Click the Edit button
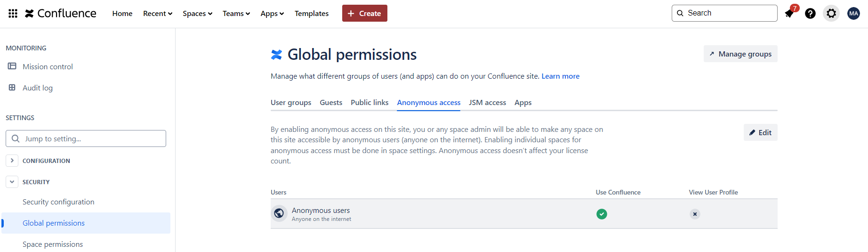This screenshot has height=252, width=868. coord(760,132)
